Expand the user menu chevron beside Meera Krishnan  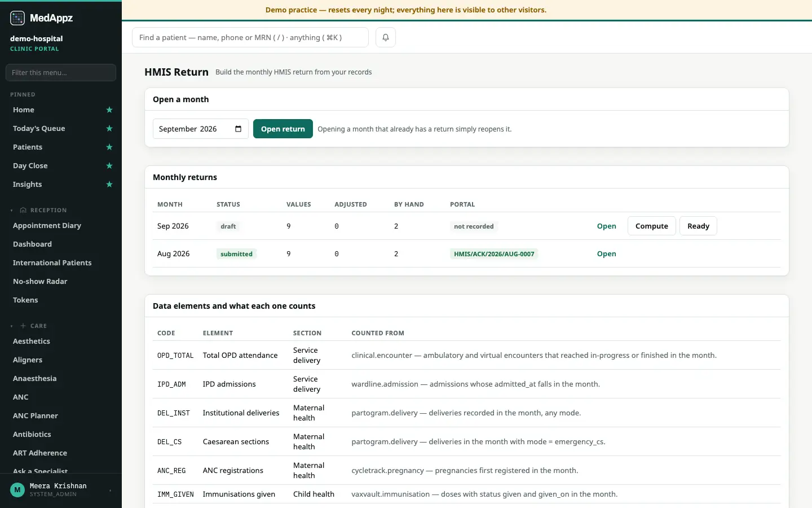click(x=110, y=491)
